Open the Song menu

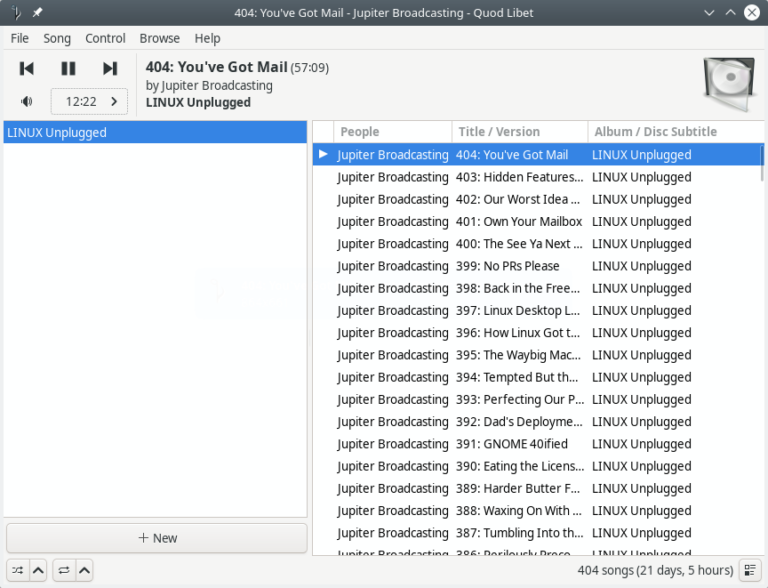click(x=57, y=38)
